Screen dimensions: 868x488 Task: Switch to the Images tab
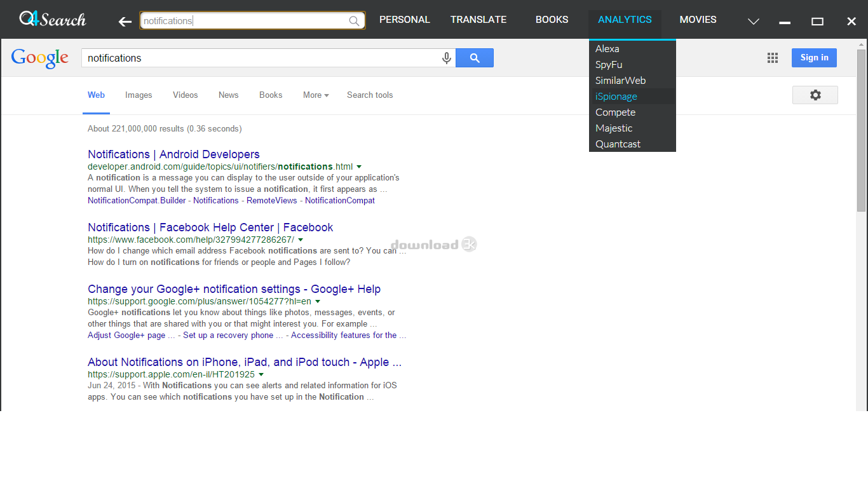tap(139, 95)
